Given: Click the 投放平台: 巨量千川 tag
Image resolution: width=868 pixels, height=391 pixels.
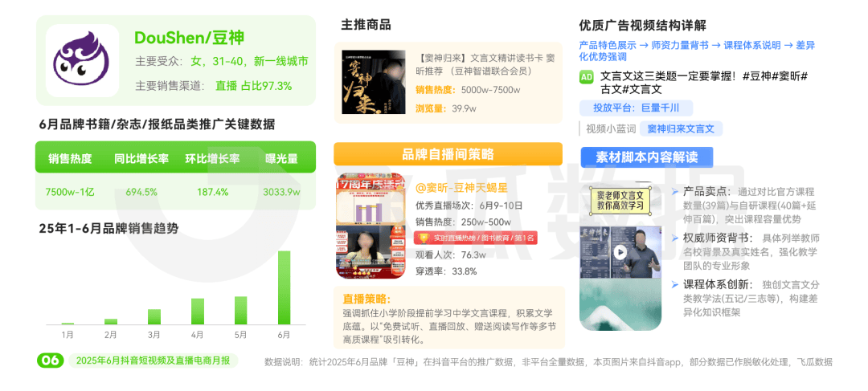Looking at the screenshot, I should [636, 108].
